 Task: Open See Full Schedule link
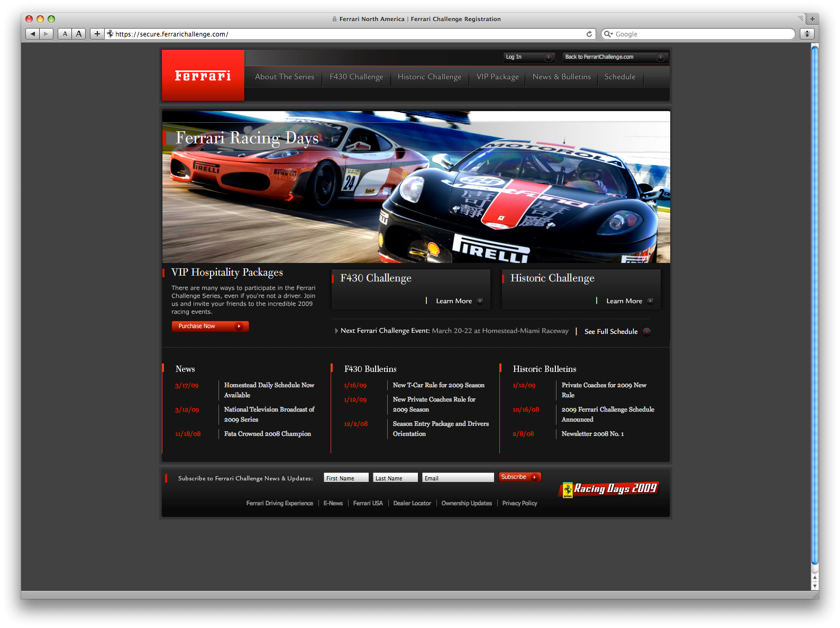tap(611, 332)
